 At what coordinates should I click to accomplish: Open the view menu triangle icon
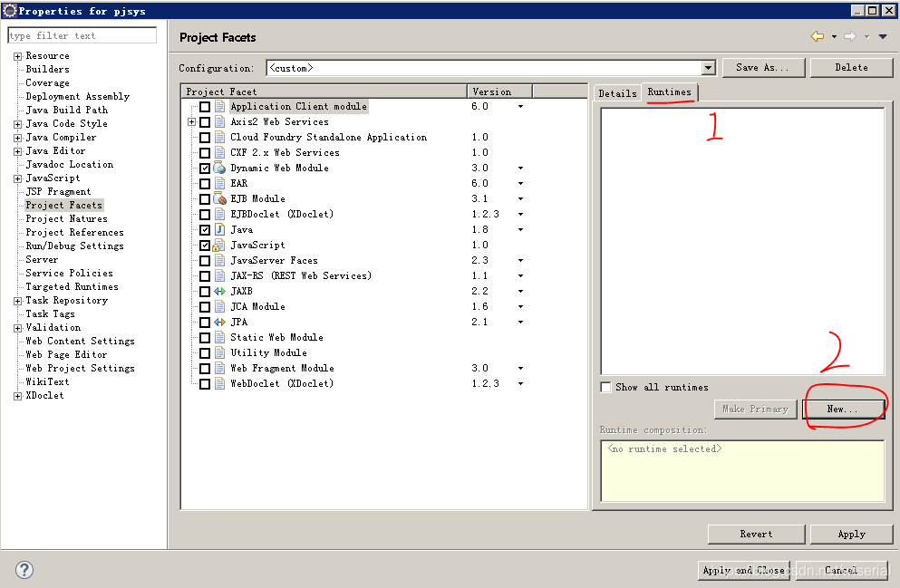(883, 37)
